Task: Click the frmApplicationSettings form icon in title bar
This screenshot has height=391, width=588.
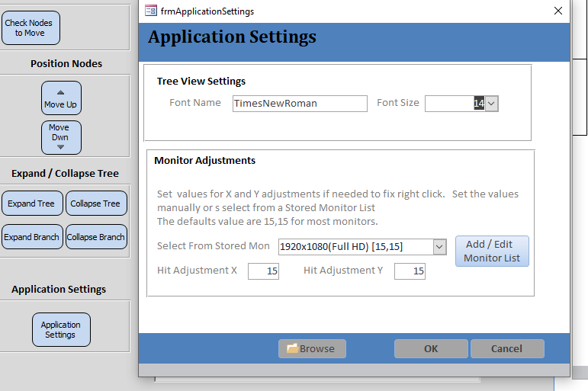Action: [151, 11]
